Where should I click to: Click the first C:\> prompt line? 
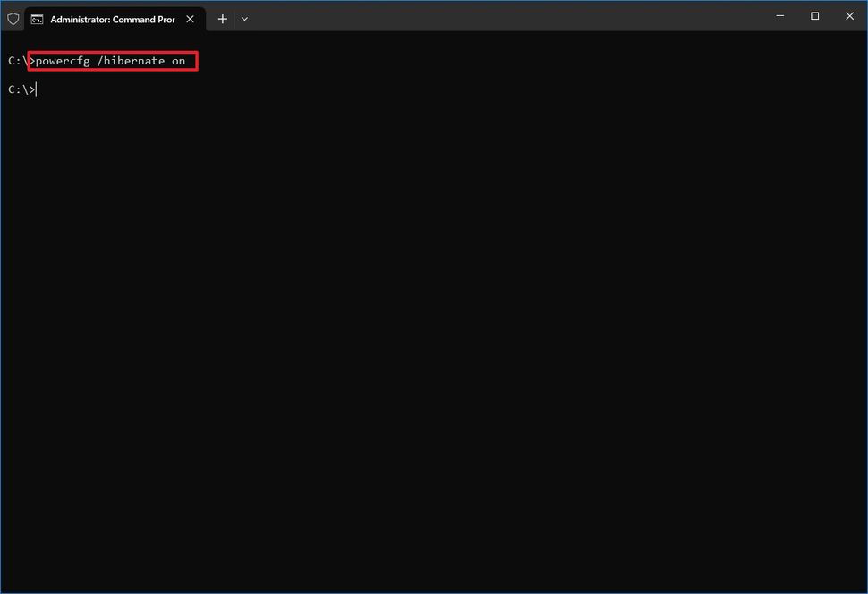[18, 61]
